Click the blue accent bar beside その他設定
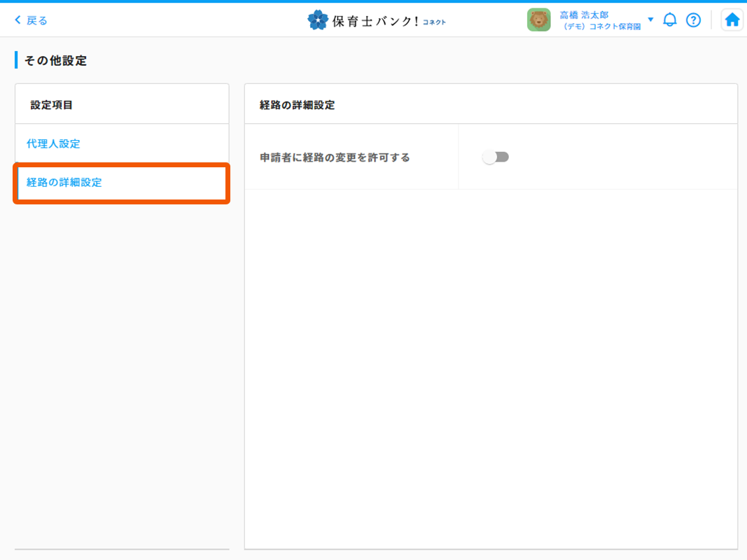Screen dimensions: 747x560 [16, 60]
